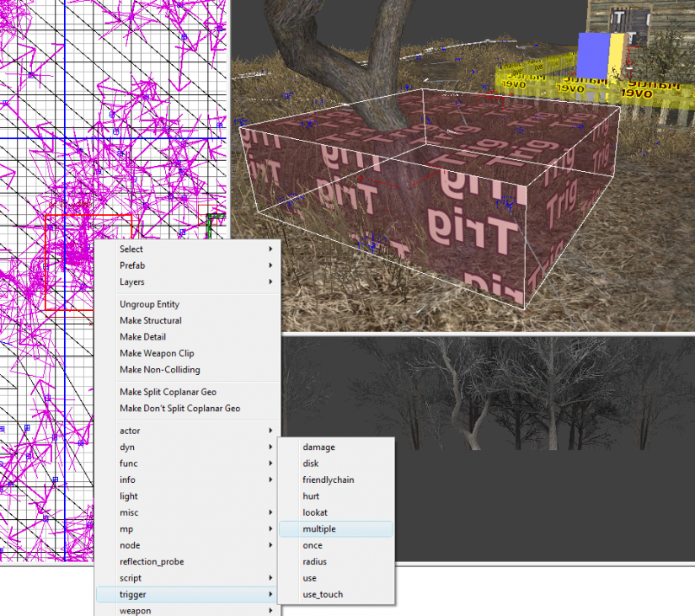The width and height of the screenshot is (695, 616).
Task: Select 'radius' trigger entry
Action: [315, 562]
